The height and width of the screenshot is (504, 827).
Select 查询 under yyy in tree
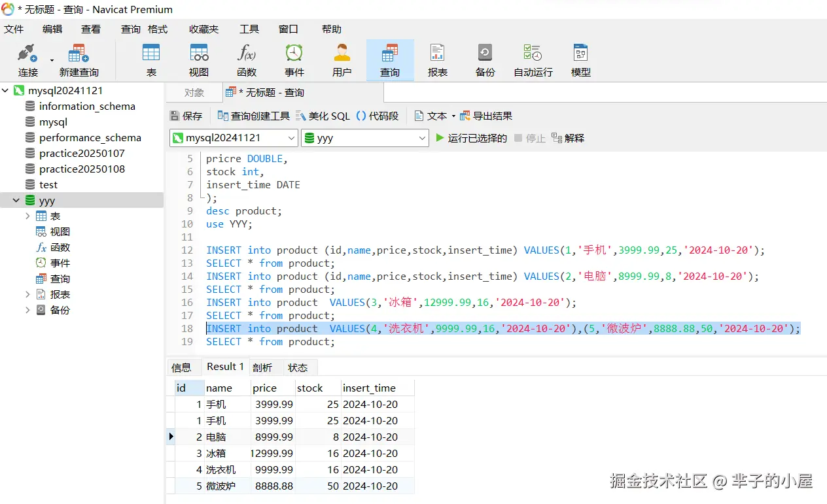click(x=60, y=278)
